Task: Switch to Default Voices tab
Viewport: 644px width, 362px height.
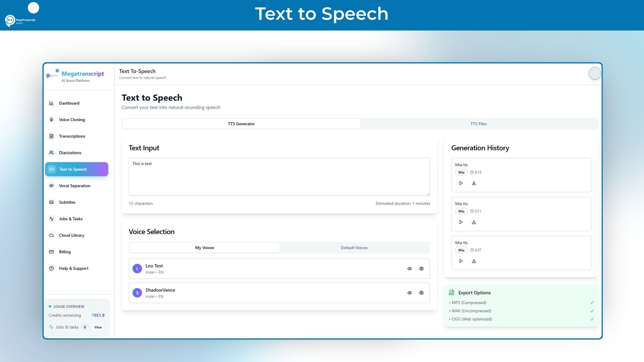Action: [354, 247]
